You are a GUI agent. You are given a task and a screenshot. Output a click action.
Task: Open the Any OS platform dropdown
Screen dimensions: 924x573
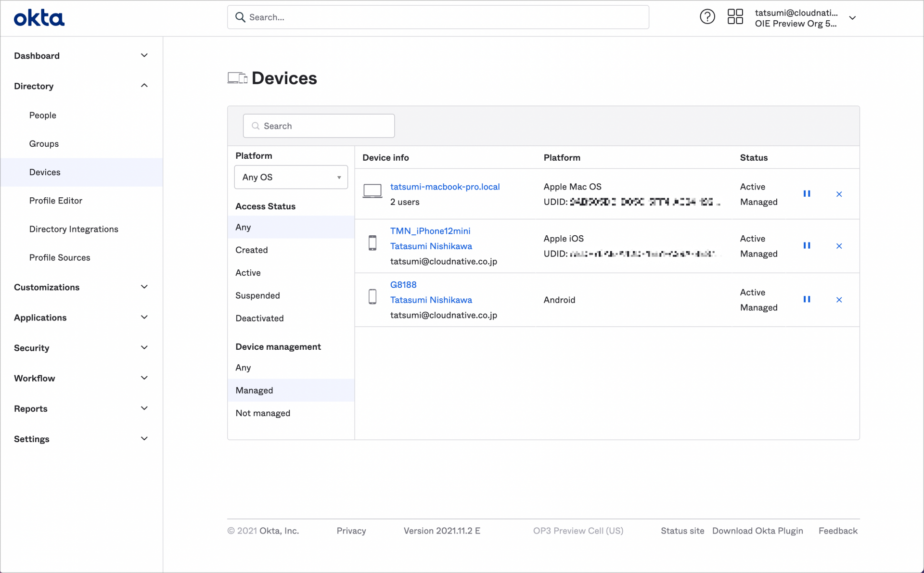291,177
